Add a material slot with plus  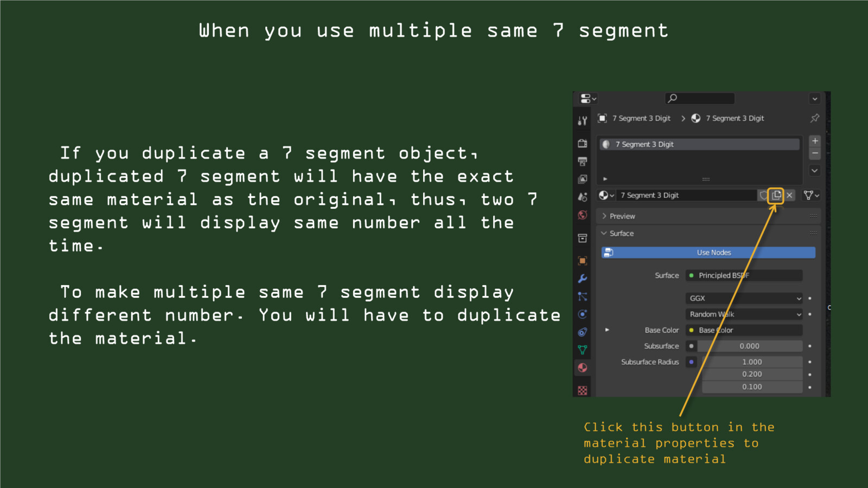coord(815,141)
